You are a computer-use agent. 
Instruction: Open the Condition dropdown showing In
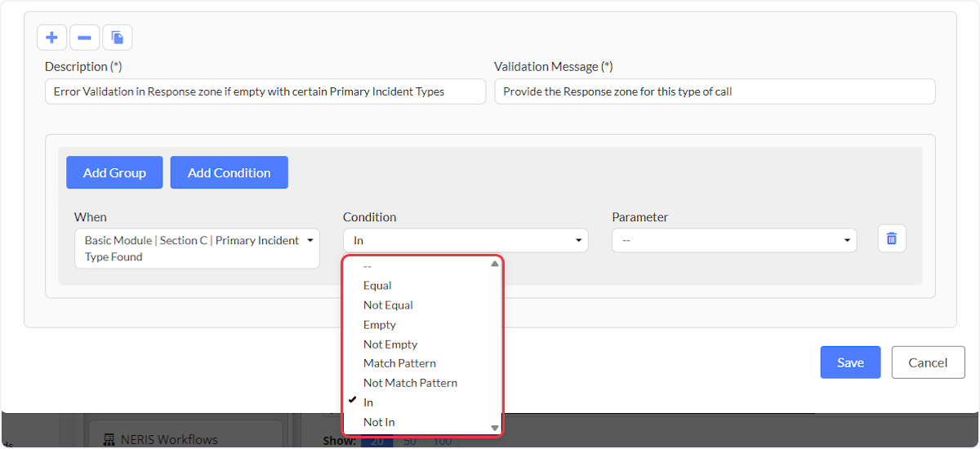[x=465, y=240]
